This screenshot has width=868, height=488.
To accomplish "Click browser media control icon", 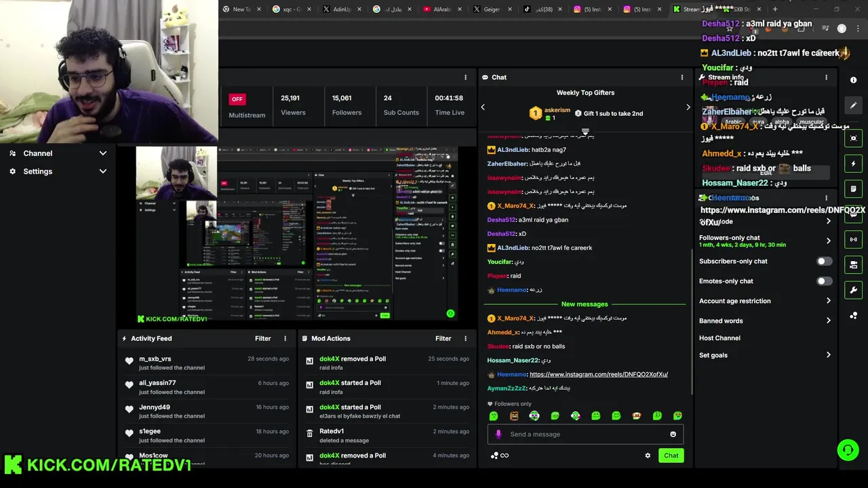I will 825,28.
